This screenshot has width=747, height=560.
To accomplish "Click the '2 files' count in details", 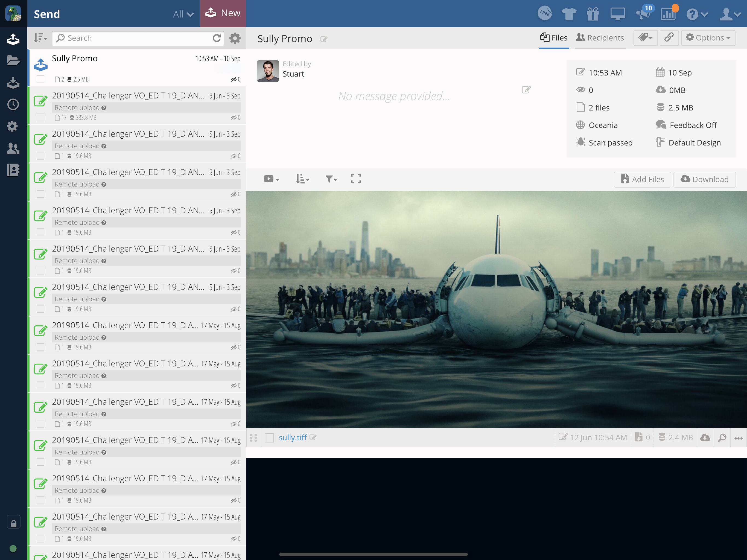I will coord(593,107).
